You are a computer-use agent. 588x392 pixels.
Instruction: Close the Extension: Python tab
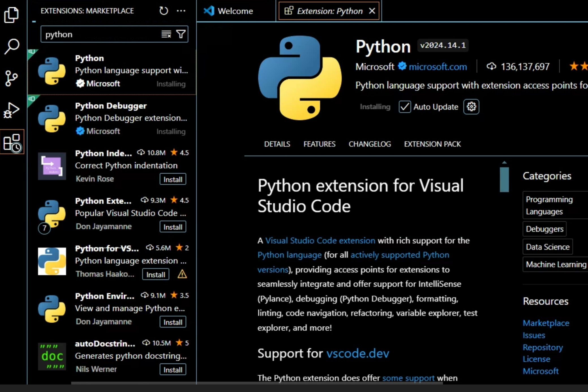[x=372, y=11]
